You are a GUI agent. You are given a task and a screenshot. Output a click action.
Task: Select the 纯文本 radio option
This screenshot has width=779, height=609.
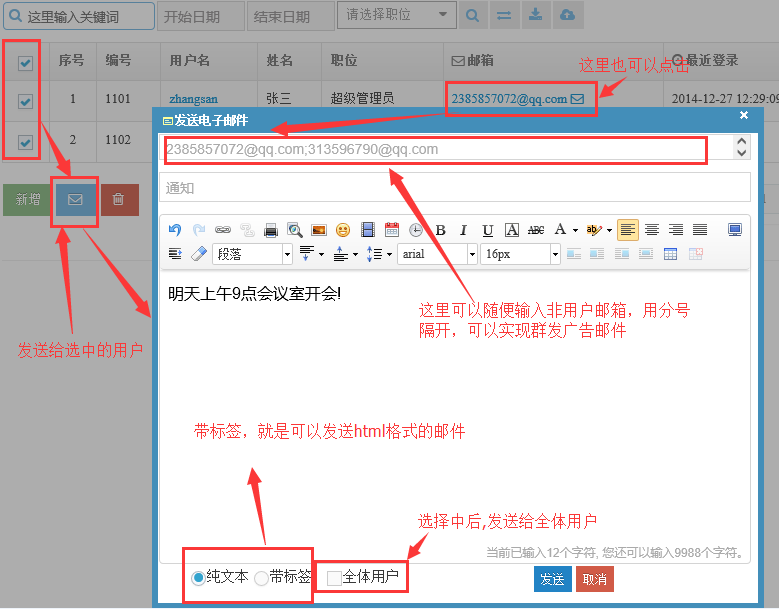198,578
